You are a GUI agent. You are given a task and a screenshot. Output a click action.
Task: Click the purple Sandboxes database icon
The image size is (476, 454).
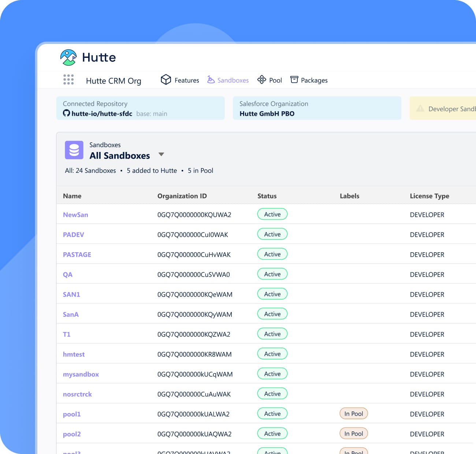pos(74,150)
